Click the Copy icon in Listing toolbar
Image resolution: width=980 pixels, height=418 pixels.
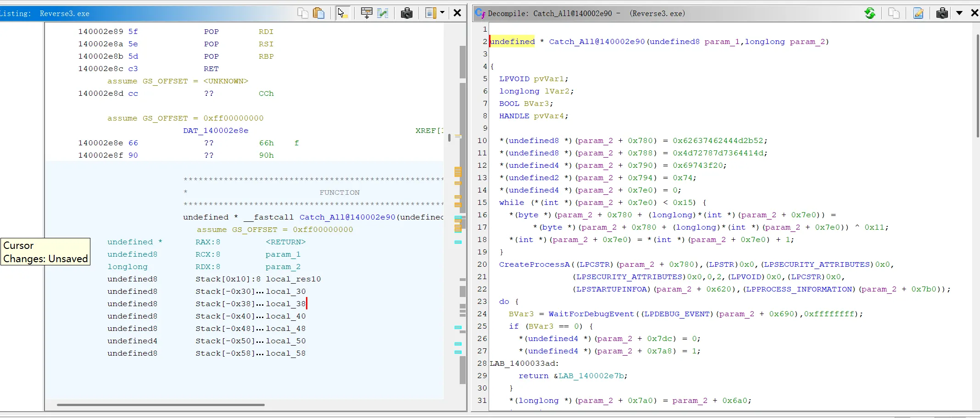click(302, 13)
